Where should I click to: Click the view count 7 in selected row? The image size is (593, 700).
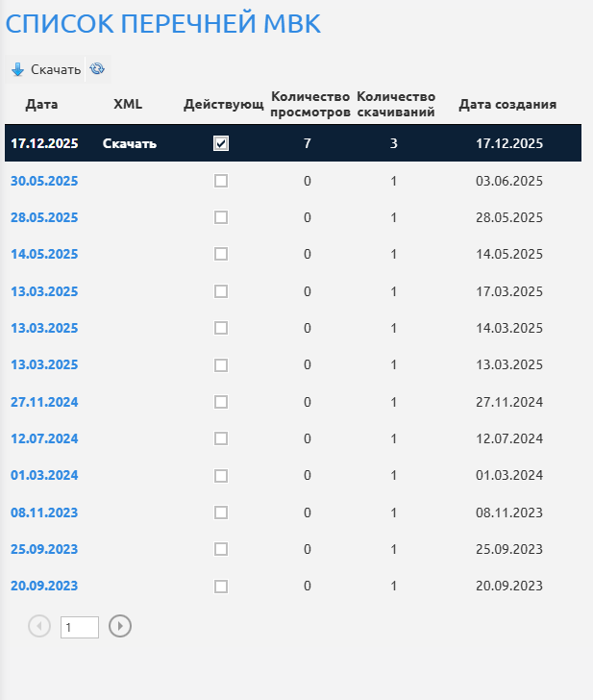pyautogui.click(x=307, y=143)
